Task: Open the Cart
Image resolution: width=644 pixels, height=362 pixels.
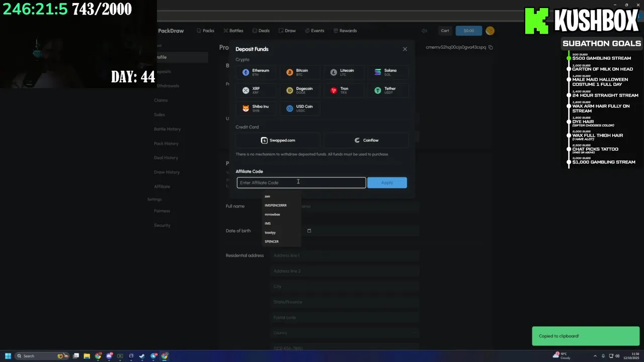Action: click(445, 31)
